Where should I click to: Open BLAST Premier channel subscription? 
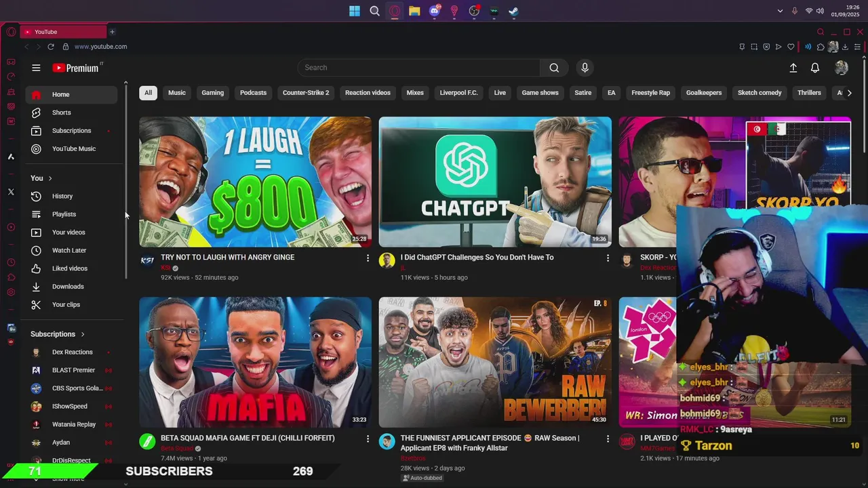tap(71, 370)
